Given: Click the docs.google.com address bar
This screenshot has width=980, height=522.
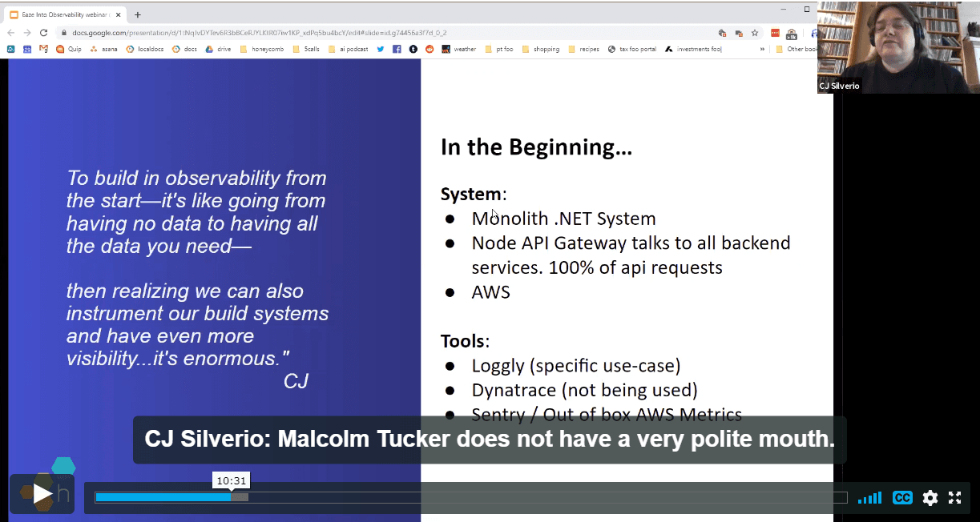Looking at the screenshot, I should (321, 33).
